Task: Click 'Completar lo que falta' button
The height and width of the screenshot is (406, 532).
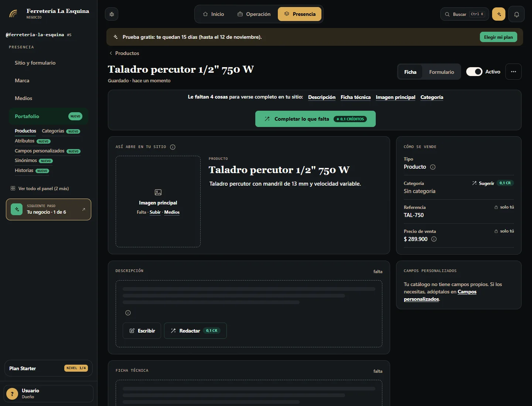Action: [x=316, y=119]
